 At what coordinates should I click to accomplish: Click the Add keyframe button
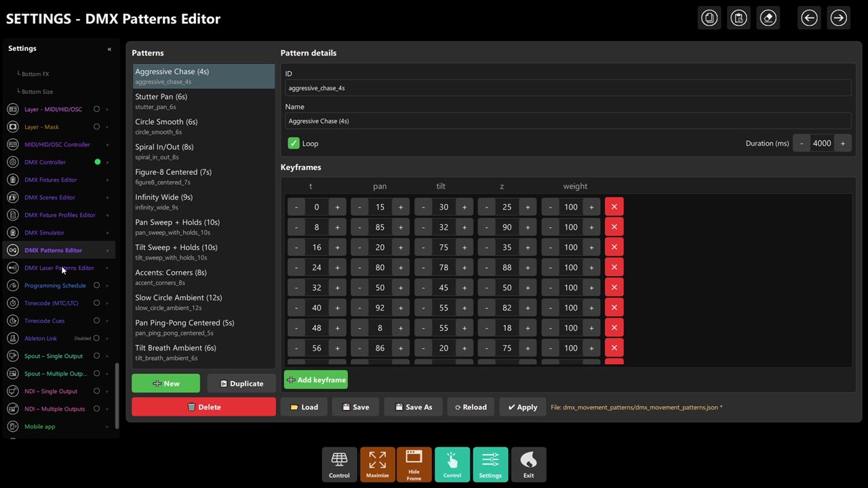click(x=316, y=380)
